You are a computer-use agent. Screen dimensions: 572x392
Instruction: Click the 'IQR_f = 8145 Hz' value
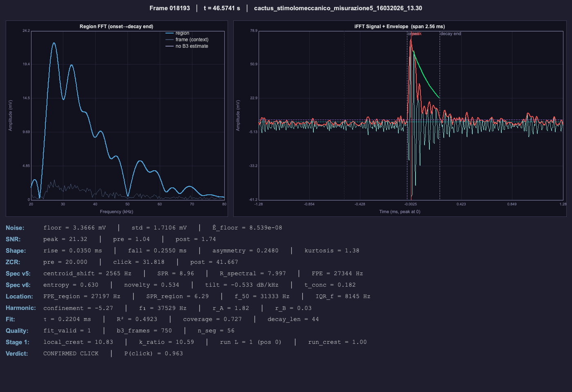click(x=343, y=296)
